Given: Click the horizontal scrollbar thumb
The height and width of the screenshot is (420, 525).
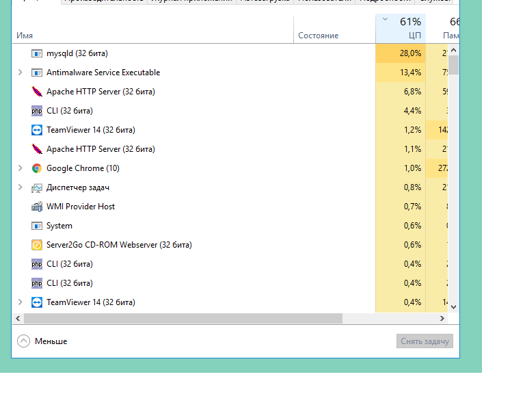Looking at the screenshot, I should pos(183,319).
